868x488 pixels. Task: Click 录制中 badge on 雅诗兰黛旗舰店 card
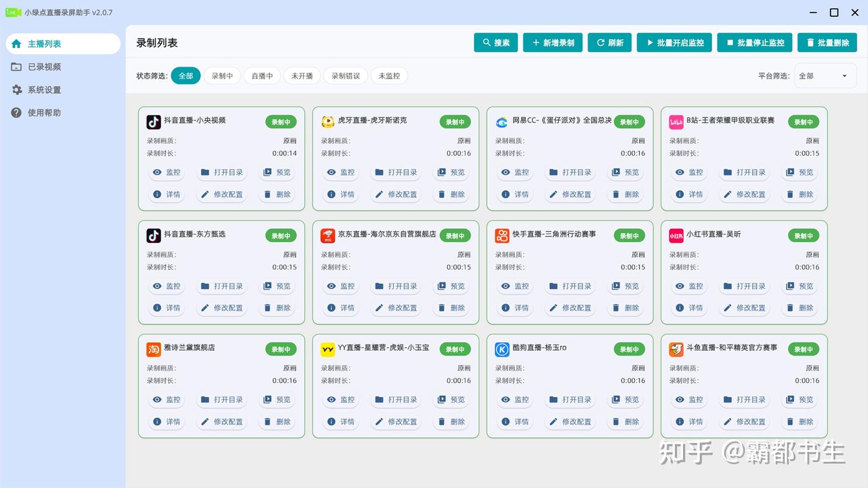(x=281, y=349)
